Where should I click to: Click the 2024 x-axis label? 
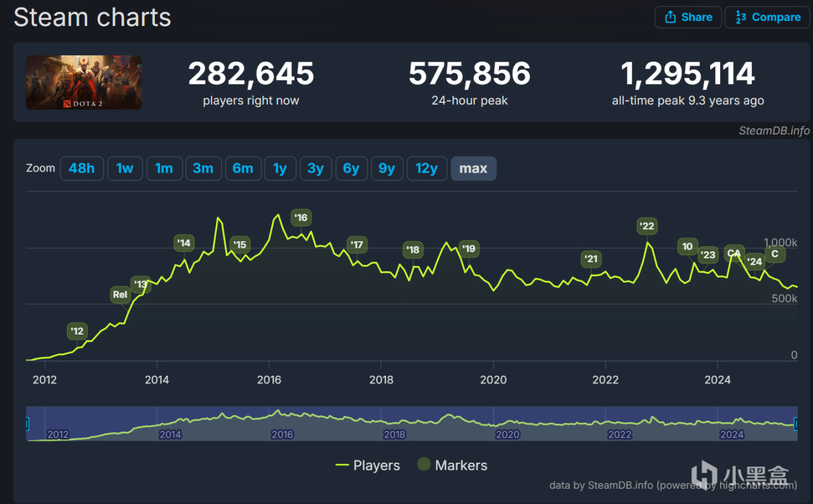pyautogui.click(x=718, y=380)
